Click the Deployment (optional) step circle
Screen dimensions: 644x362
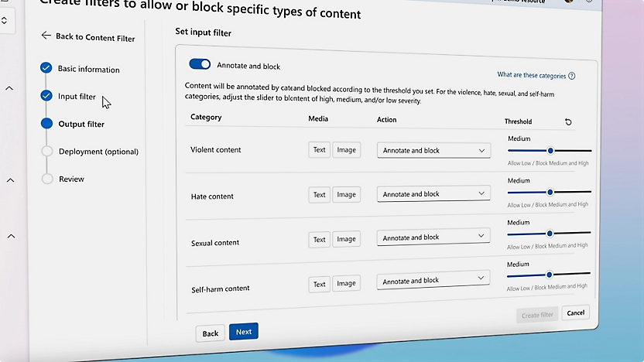pyautogui.click(x=47, y=151)
